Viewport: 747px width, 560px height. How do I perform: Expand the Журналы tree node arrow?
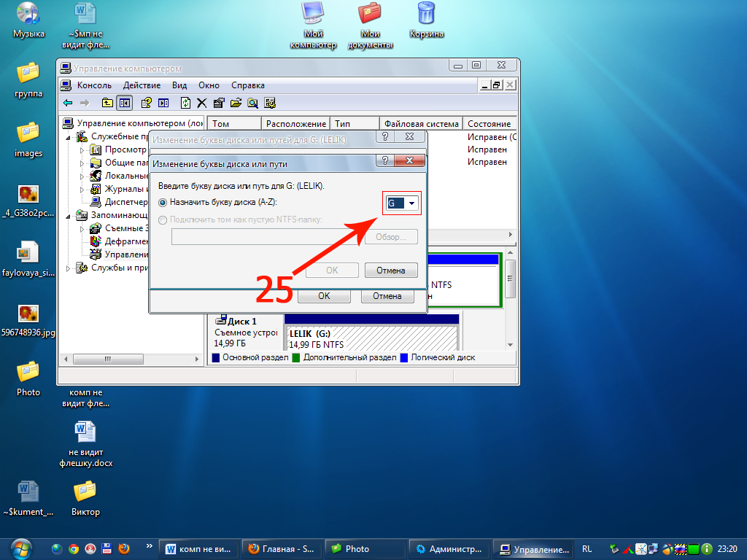(x=82, y=190)
